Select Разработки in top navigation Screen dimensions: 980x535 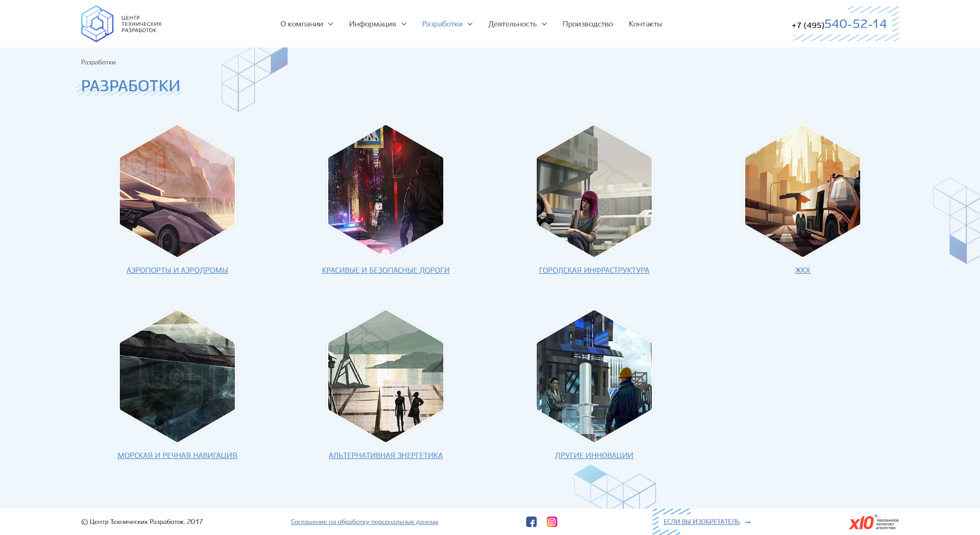coord(442,24)
